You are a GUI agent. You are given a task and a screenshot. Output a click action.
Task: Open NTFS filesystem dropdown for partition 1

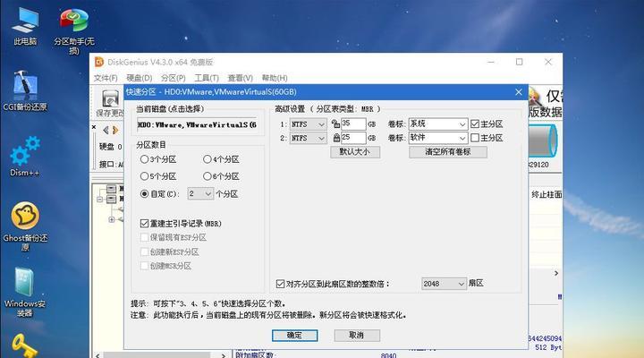[308, 124]
